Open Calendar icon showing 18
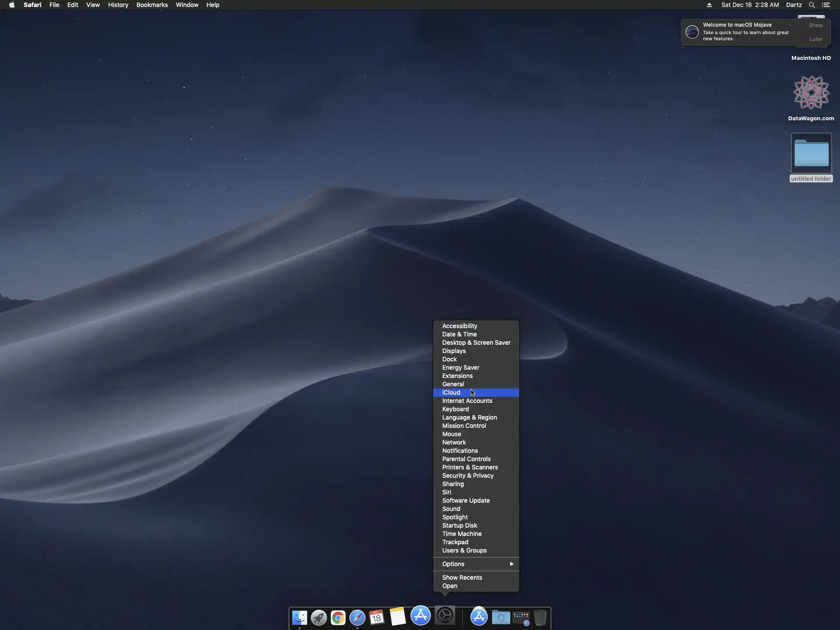Image resolution: width=840 pixels, height=630 pixels. point(377,618)
